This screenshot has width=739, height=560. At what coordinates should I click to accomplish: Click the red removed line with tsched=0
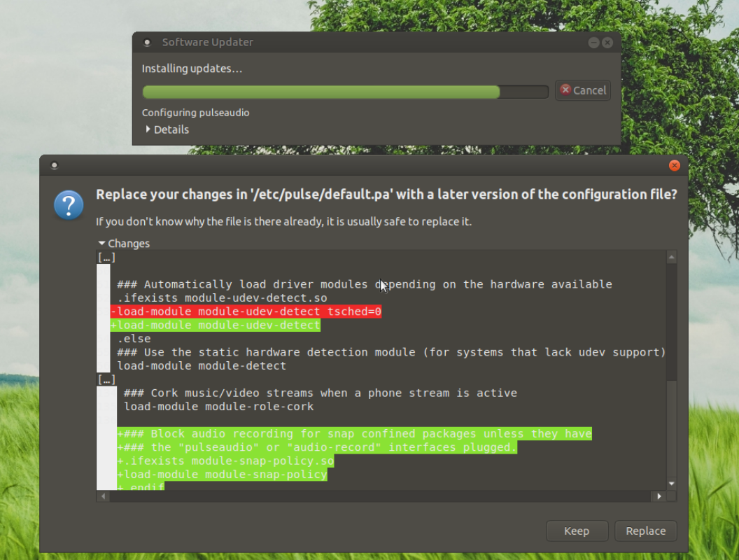246,311
